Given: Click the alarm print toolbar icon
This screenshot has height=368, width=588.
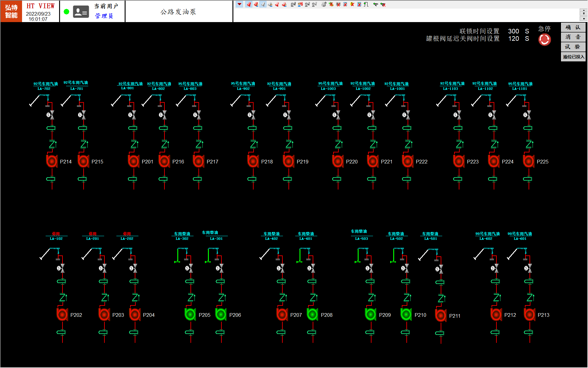Looking at the screenshot, I should (x=324, y=5).
